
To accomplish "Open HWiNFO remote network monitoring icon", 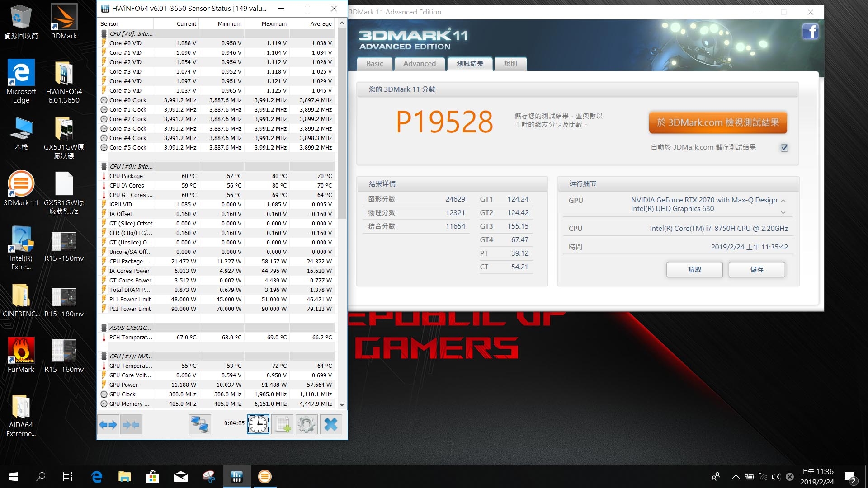I will click(x=200, y=424).
